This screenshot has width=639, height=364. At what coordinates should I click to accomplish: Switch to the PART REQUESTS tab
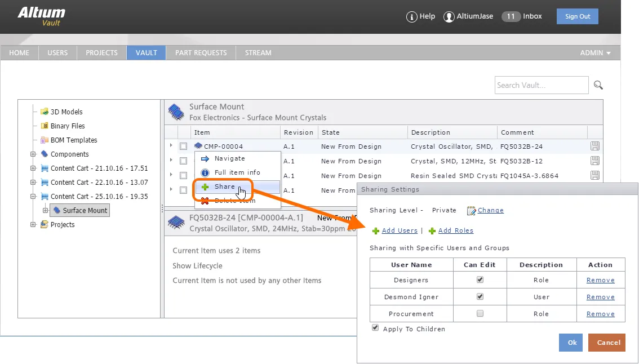click(x=201, y=52)
